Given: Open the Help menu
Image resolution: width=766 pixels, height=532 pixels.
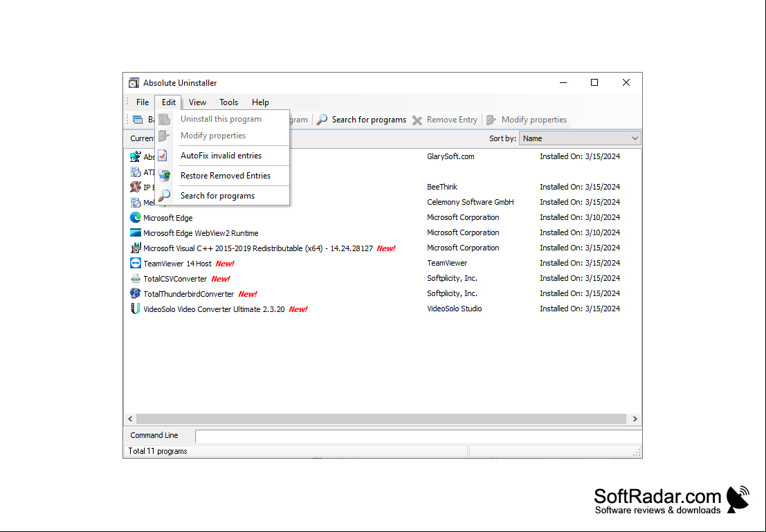Looking at the screenshot, I should click(x=260, y=102).
